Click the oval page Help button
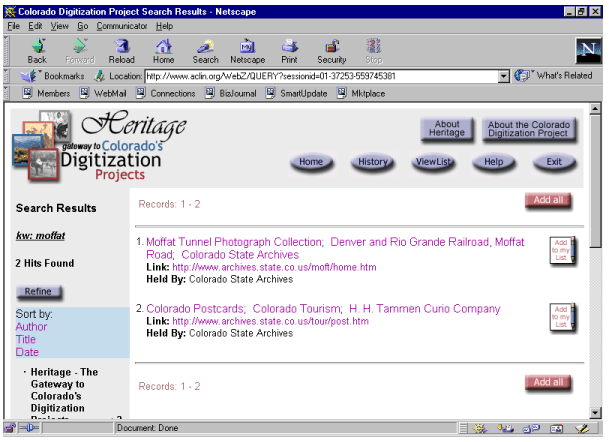This screenshot has height=442, width=609. pos(494,162)
